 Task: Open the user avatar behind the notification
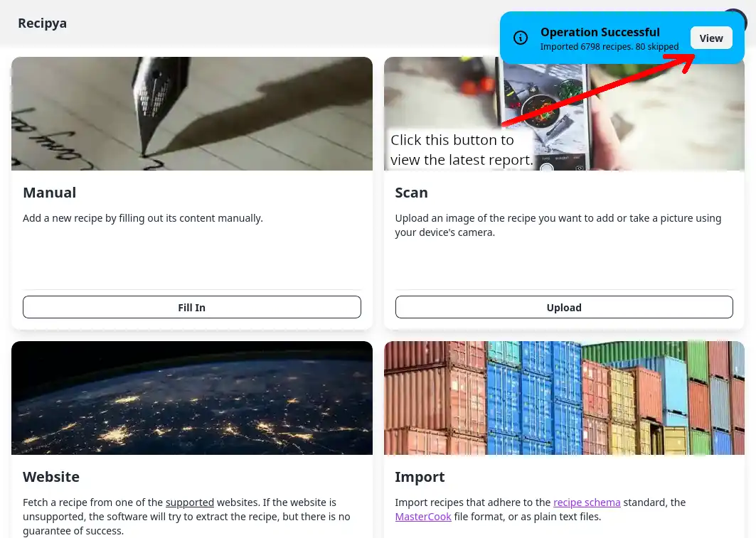[738, 18]
